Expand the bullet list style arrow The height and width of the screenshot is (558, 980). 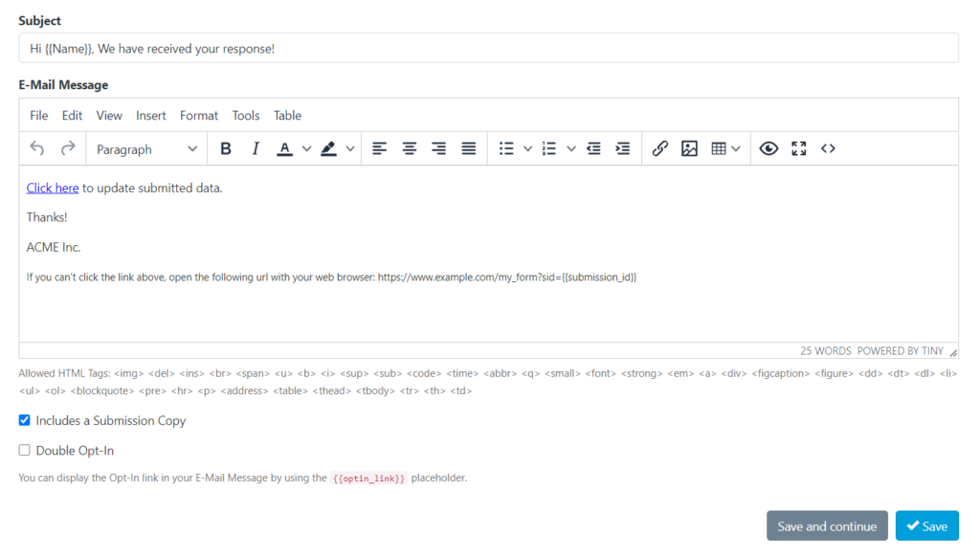click(x=527, y=148)
